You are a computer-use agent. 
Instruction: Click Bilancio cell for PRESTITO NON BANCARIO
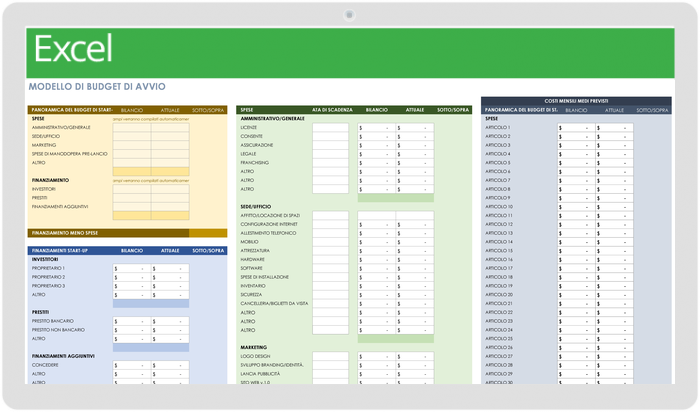tap(132, 330)
